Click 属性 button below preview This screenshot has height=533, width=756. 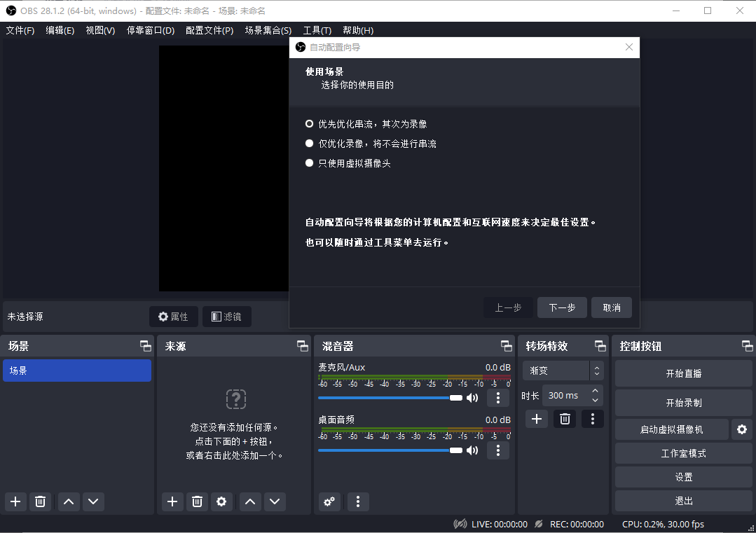coord(174,317)
